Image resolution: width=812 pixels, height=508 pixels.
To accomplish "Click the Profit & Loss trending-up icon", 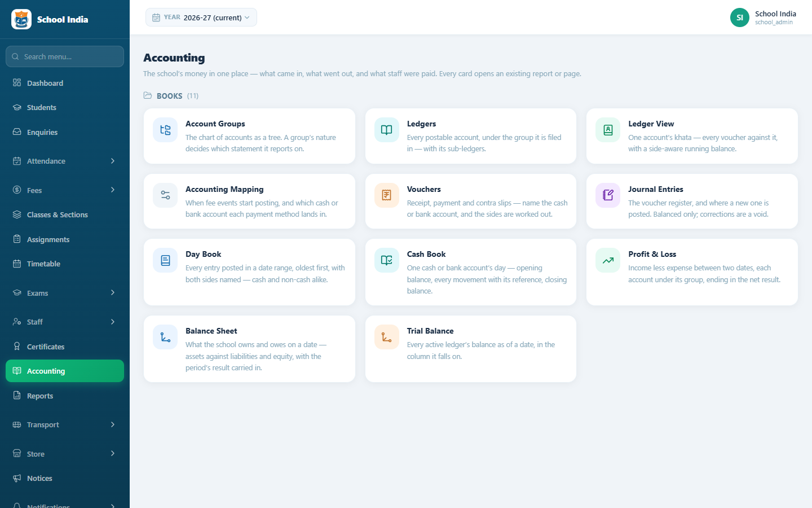I will click(608, 260).
